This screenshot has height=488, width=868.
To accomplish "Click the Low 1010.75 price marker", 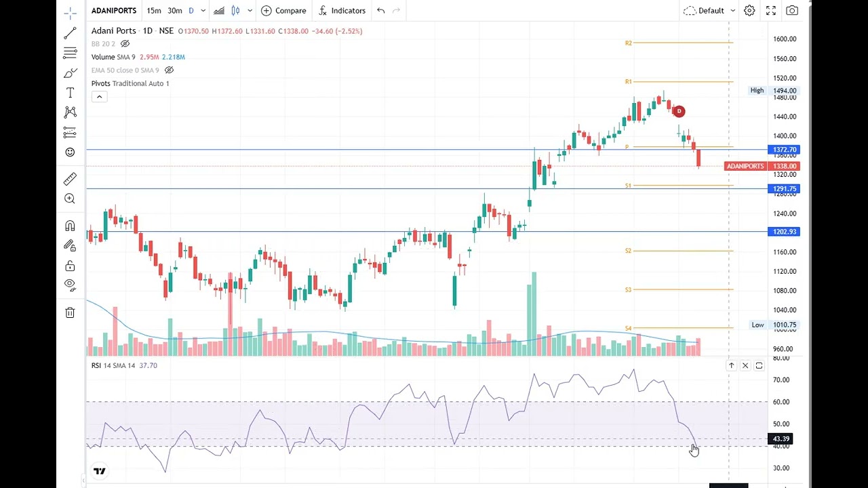I will [774, 325].
